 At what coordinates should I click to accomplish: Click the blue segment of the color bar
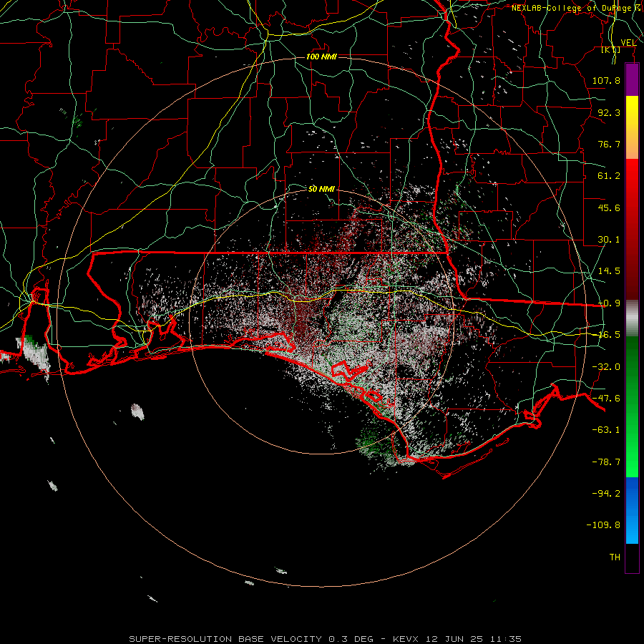tap(632, 510)
